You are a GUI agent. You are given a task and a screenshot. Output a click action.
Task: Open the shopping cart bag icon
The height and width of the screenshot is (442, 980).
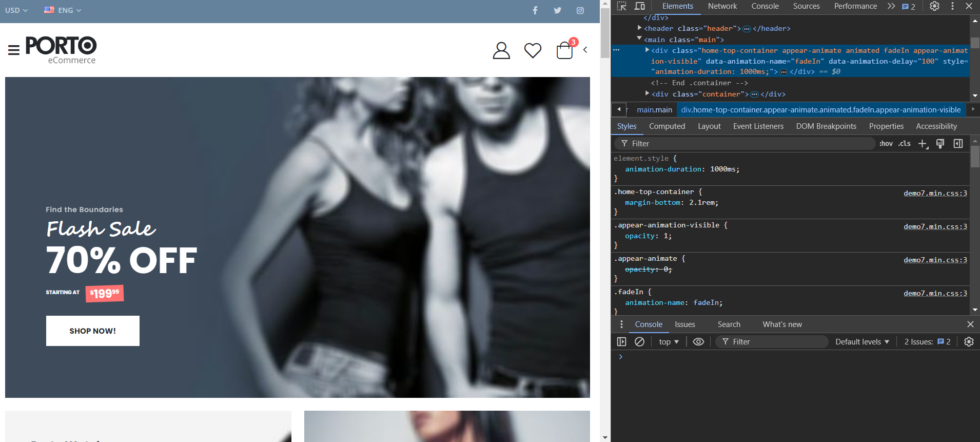tap(564, 50)
